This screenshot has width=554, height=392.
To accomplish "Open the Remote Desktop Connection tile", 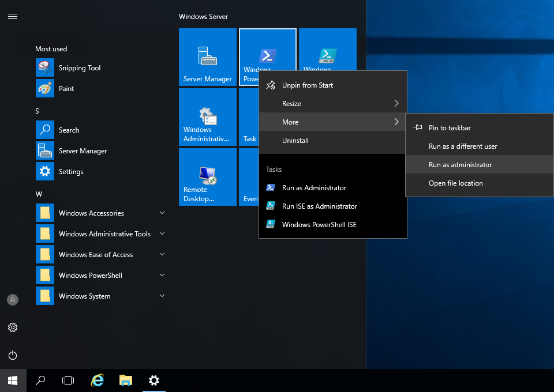I will [x=207, y=176].
